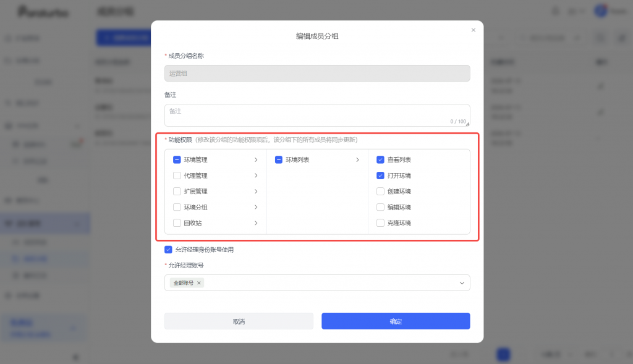
Task: Confirm with the 确定 button
Action: click(396, 321)
